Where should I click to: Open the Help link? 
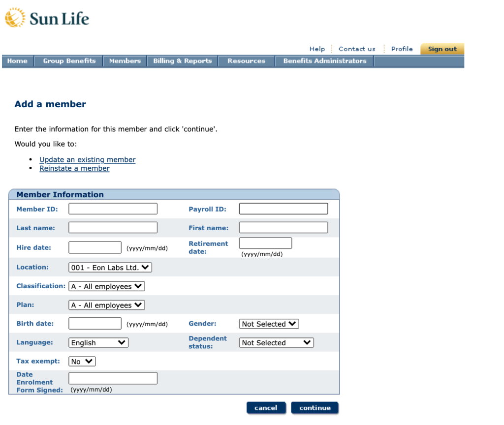tap(317, 49)
